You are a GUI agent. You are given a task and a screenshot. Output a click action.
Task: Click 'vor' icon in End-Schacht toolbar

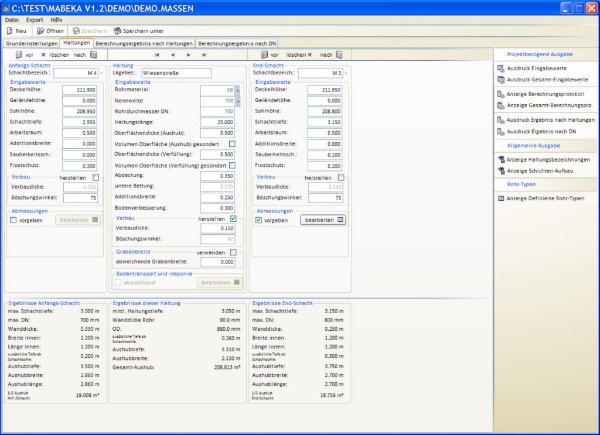264,55
